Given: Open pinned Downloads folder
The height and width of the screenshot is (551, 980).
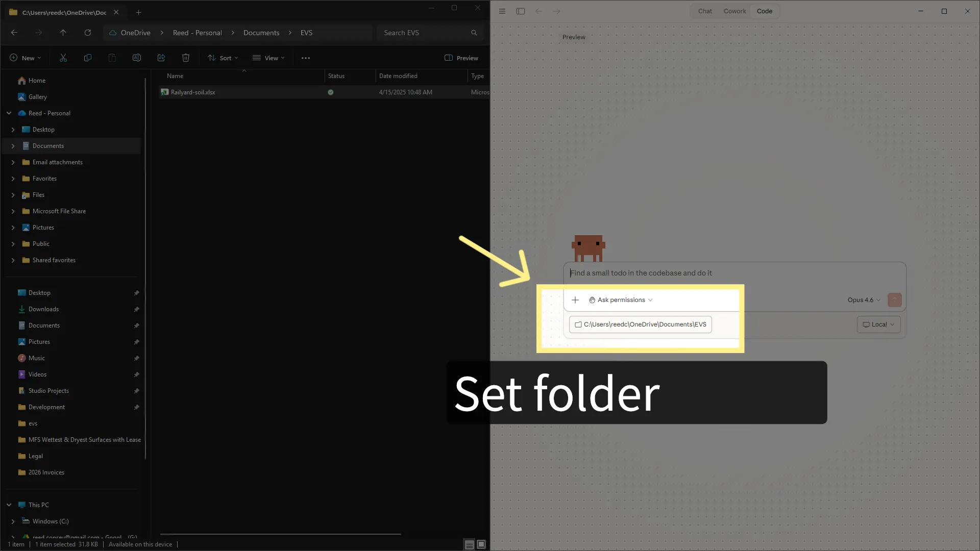Looking at the screenshot, I should pos(43,309).
